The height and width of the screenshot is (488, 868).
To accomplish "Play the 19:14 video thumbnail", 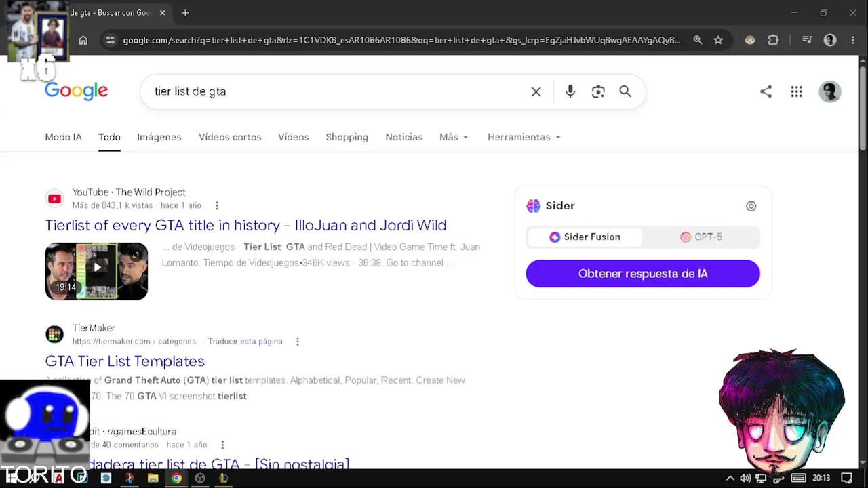I will click(x=96, y=271).
